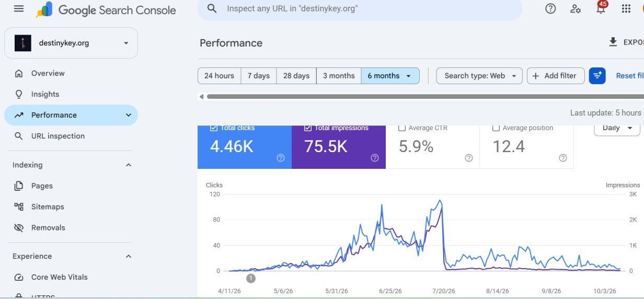This screenshot has height=299, width=644.
Task: Click help icon on Total impressions card
Action: pos(375,158)
